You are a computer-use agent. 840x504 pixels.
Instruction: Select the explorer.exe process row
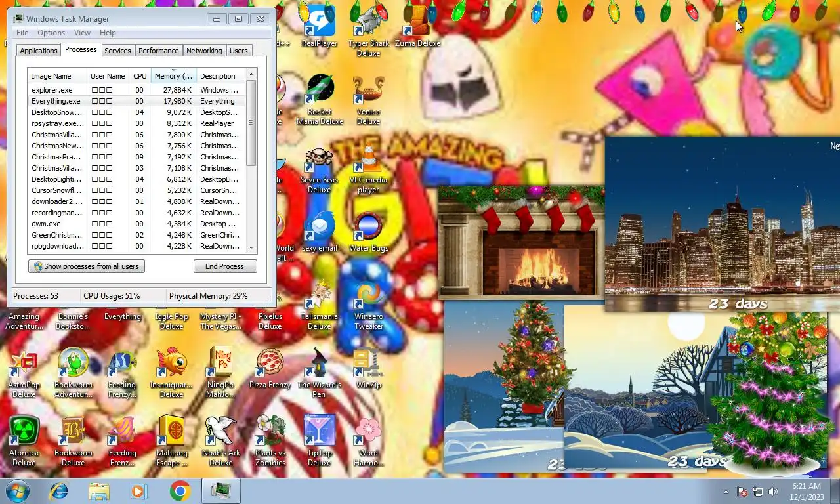coord(136,90)
